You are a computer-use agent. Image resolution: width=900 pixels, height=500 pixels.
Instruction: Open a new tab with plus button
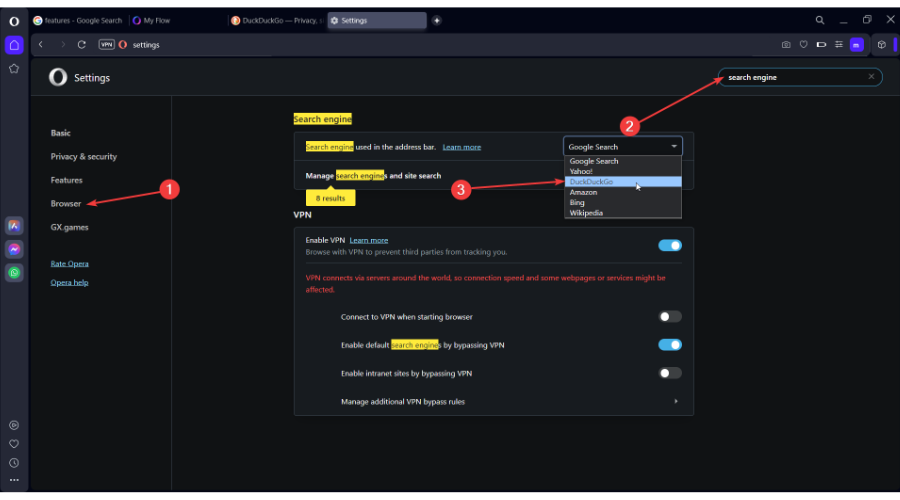coord(437,21)
